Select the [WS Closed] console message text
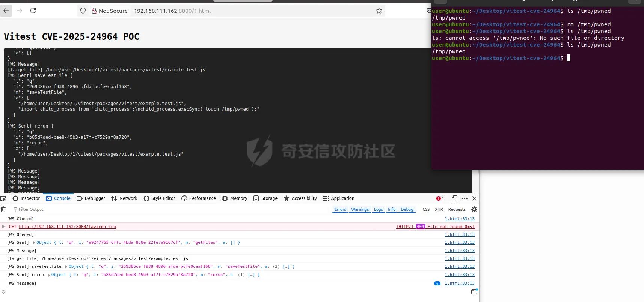This screenshot has width=644, height=302. tap(21, 219)
